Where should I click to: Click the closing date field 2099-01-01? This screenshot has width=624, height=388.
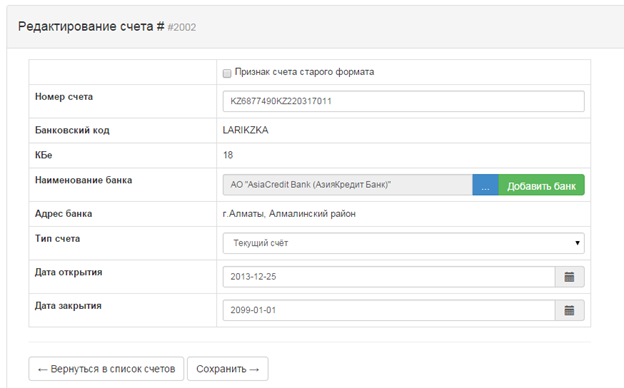tap(389, 310)
